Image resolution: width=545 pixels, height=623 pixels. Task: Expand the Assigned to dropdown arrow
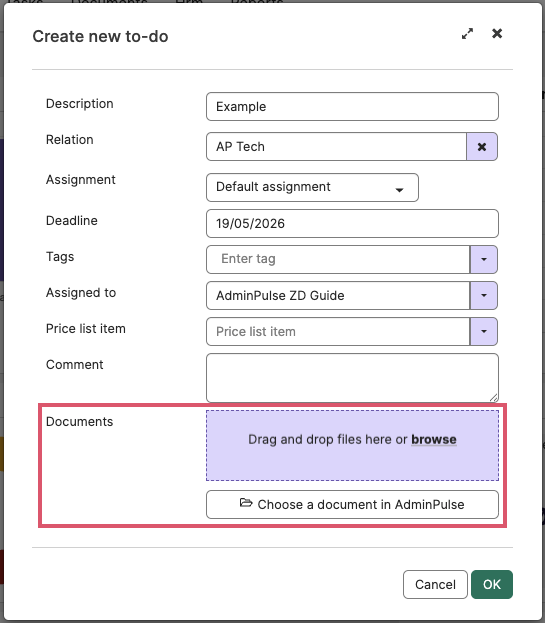click(x=484, y=296)
